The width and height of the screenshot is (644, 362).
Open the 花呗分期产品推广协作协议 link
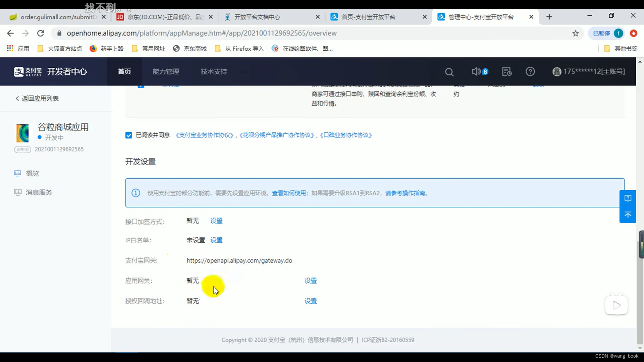pos(277,135)
